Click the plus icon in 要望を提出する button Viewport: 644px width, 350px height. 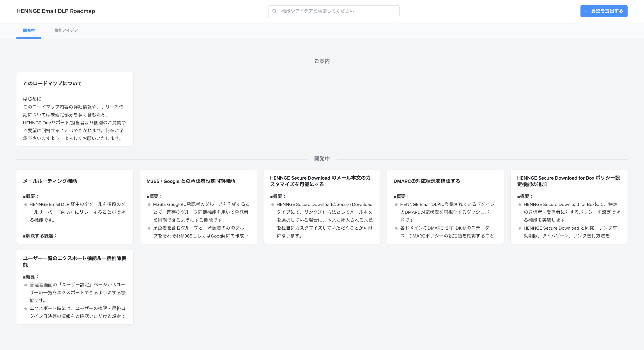click(x=586, y=11)
